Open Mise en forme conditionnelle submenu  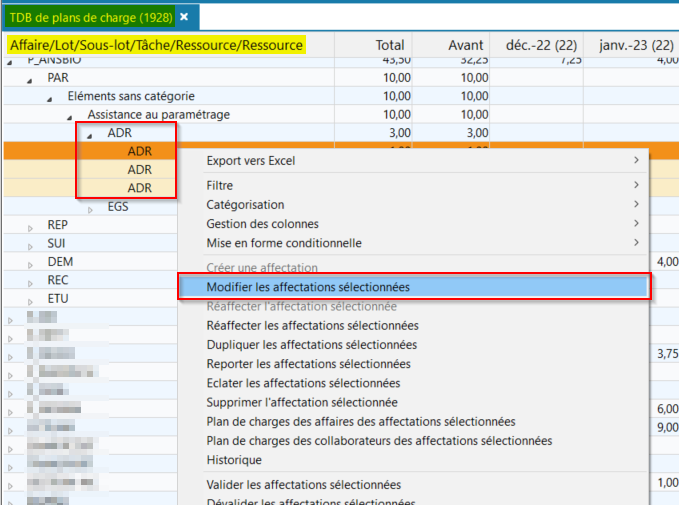(x=413, y=243)
